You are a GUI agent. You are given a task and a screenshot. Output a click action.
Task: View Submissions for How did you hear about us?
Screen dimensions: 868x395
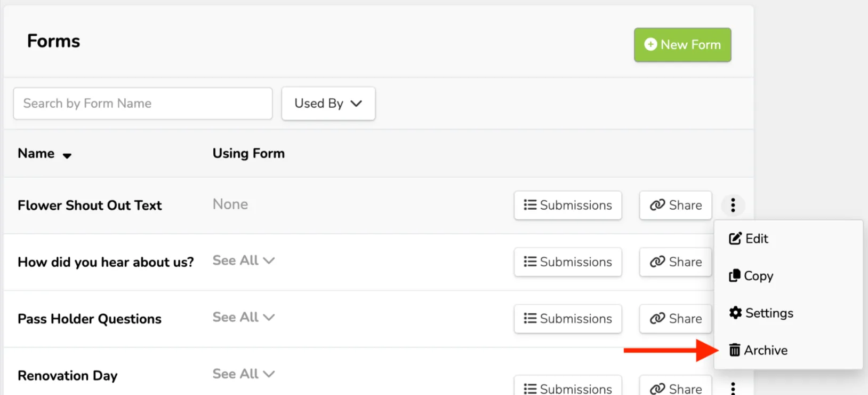(568, 262)
